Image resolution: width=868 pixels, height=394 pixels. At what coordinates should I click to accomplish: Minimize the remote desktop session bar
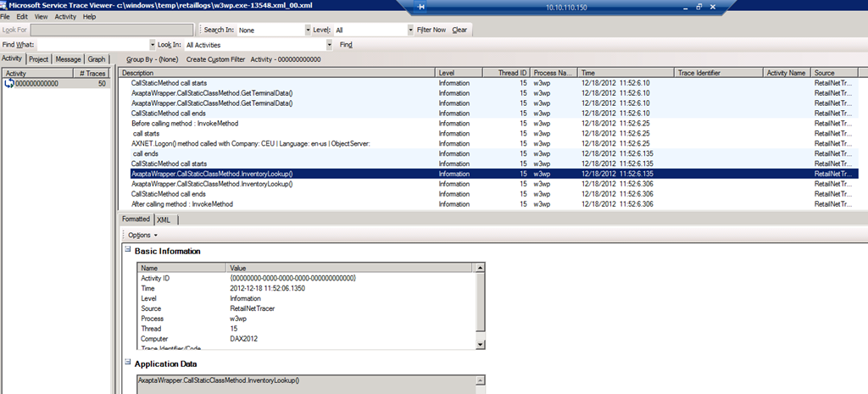(687, 7)
